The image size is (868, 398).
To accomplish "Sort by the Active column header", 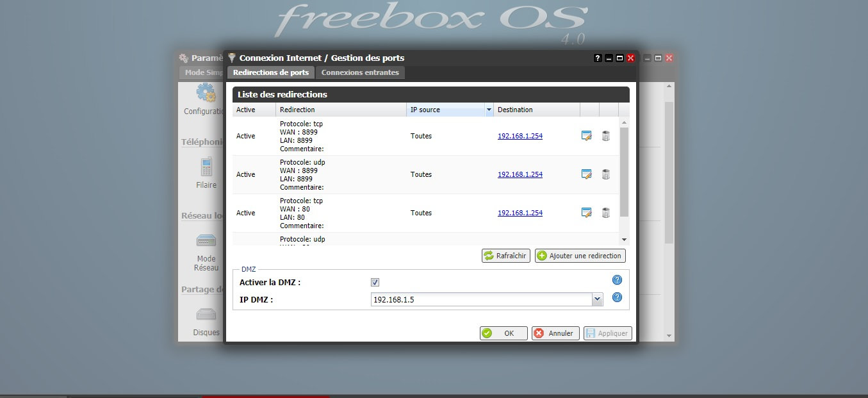I will pos(254,110).
